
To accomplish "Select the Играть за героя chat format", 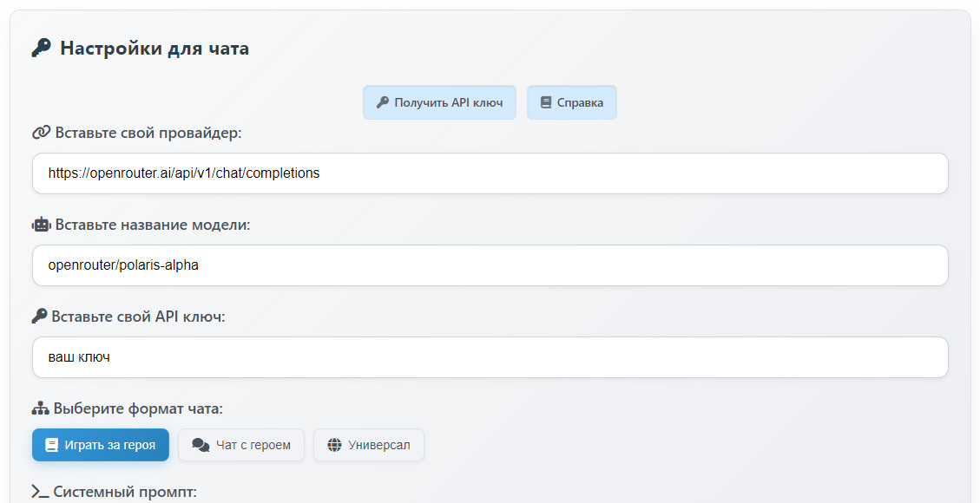I will (101, 445).
